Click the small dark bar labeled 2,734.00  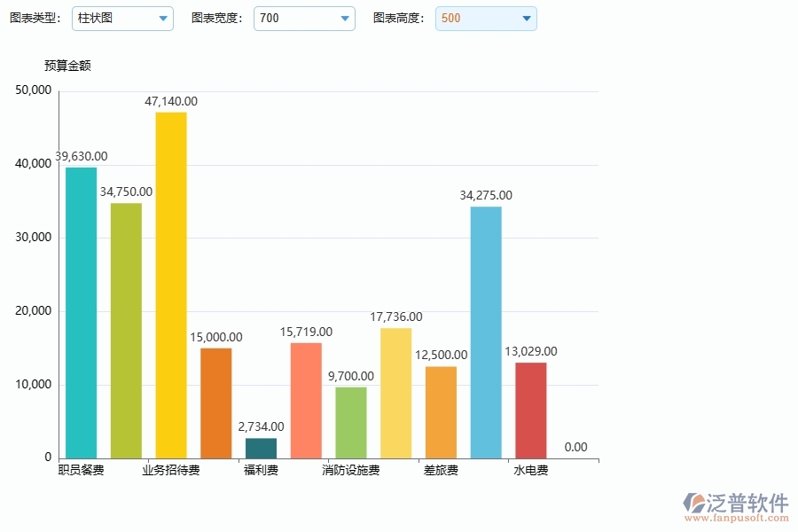point(261,448)
